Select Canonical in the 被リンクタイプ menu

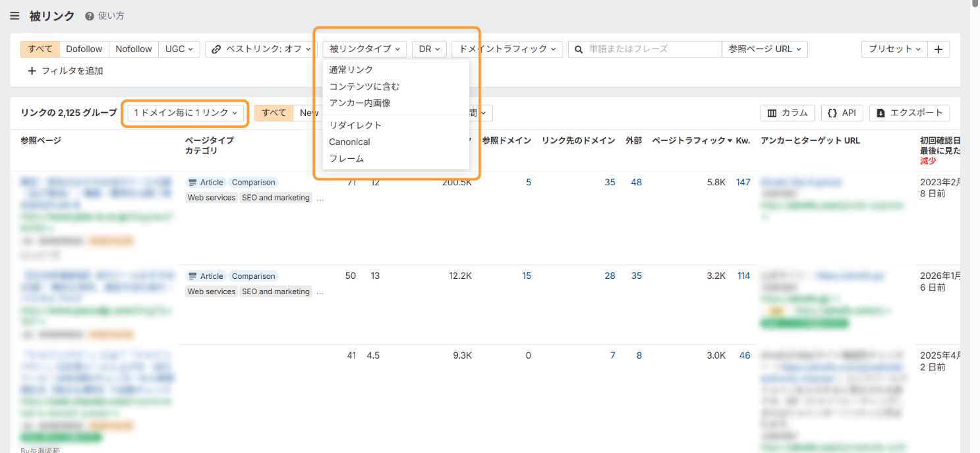click(x=349, y=142)
